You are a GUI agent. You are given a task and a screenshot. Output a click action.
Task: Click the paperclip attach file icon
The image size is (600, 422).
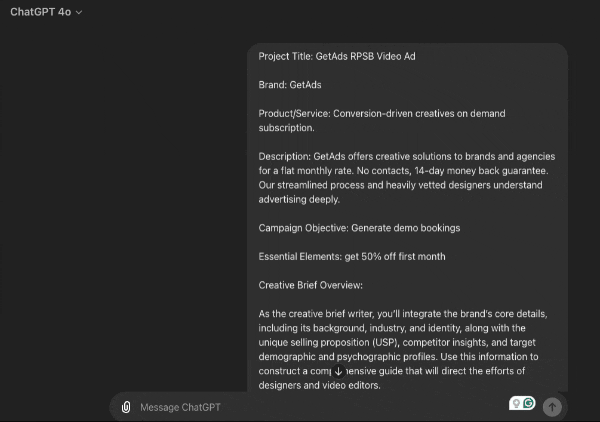pos(126,407)
